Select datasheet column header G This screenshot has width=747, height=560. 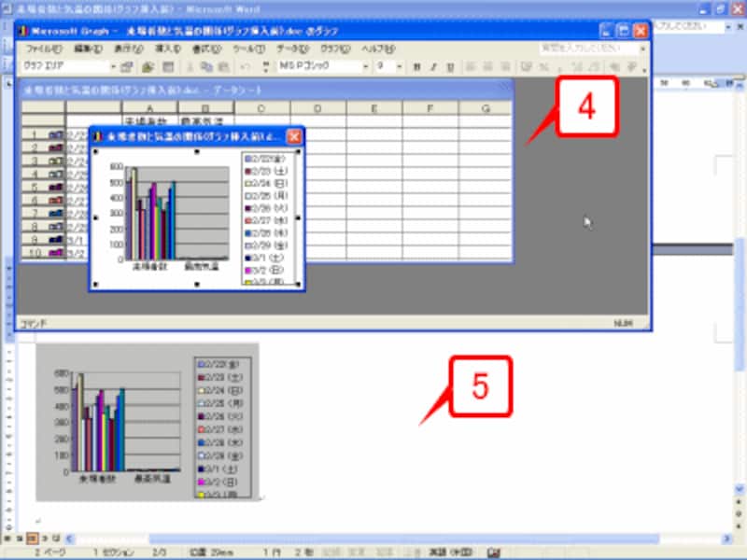[x=486, y=108]
